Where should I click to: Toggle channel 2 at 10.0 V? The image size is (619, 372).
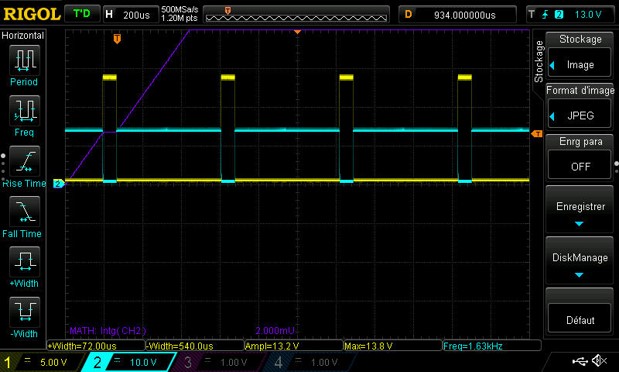point(128,362)
